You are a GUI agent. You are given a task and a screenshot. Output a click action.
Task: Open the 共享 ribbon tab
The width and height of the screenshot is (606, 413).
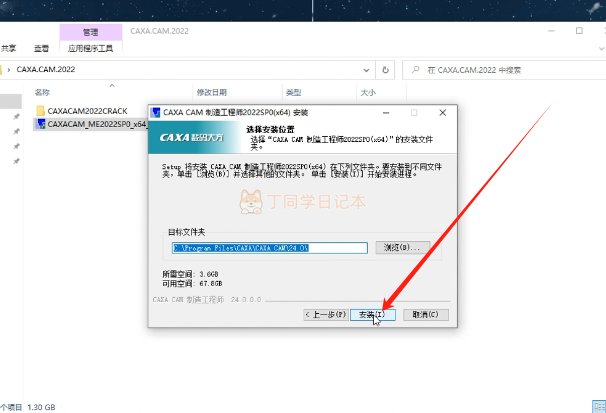click(8, 48)
